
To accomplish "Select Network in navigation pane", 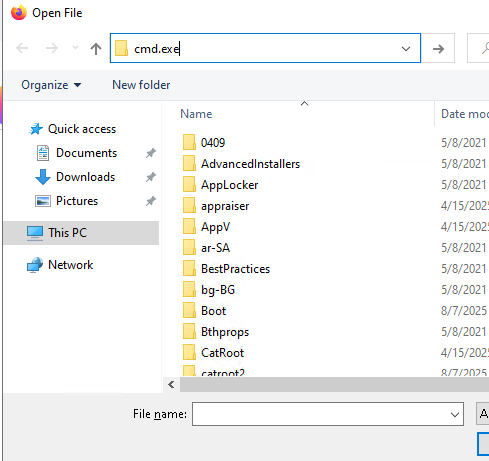I will (x=71, y=265).
